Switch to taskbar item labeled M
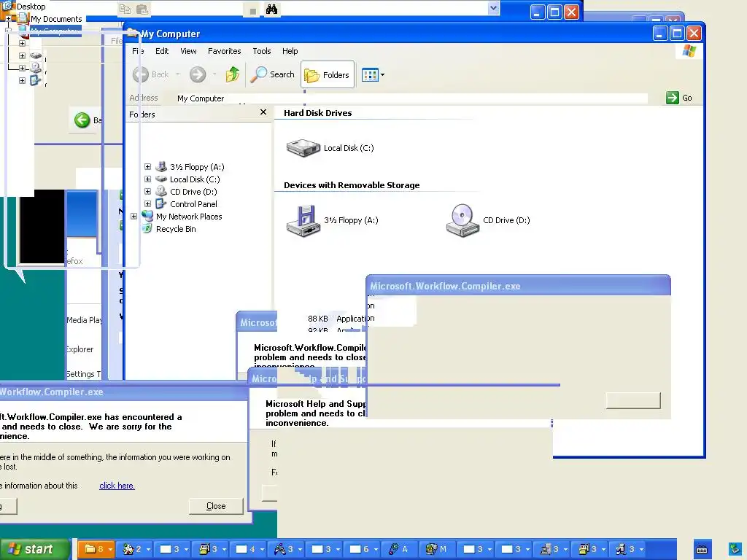The height and width of the screenshot is (560, 747). pyautogui.click(x=438, y=549)
